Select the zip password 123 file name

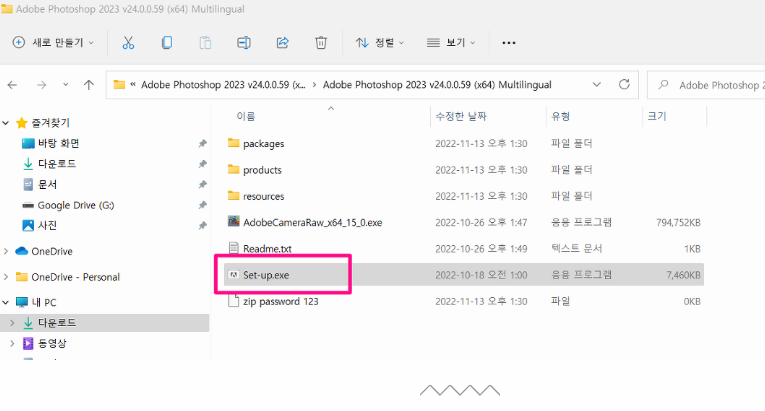pos(281,302)
